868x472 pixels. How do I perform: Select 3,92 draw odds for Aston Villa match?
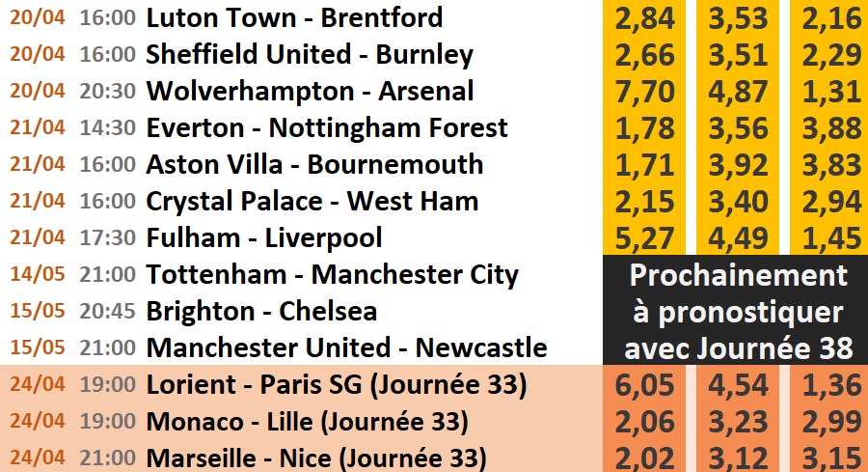[738, 164]
